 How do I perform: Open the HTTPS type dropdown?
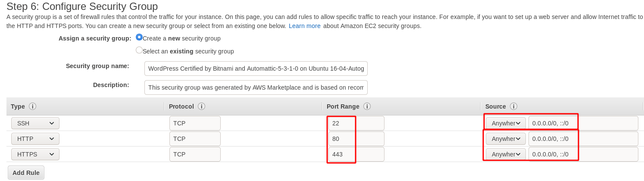35,154
